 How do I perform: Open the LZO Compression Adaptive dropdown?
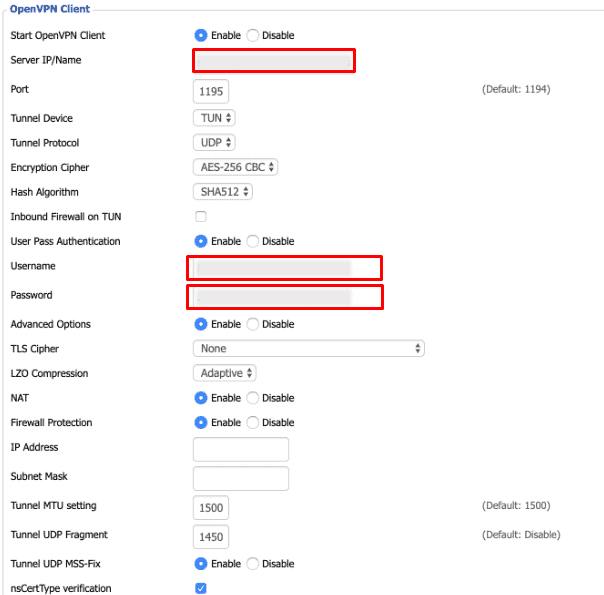pyautogui.click(x=225, y=373)
